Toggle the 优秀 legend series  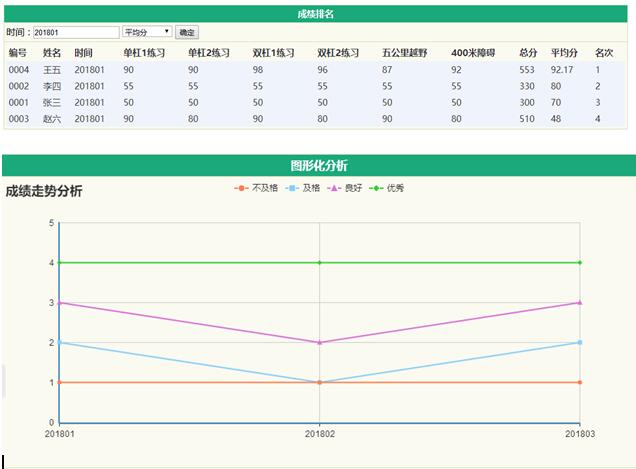(387, 188)
